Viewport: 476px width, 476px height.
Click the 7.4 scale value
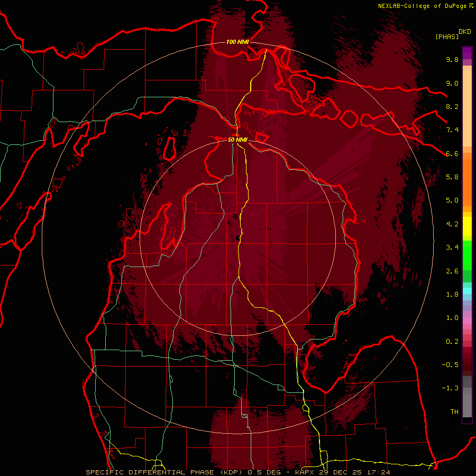[452, 130]
